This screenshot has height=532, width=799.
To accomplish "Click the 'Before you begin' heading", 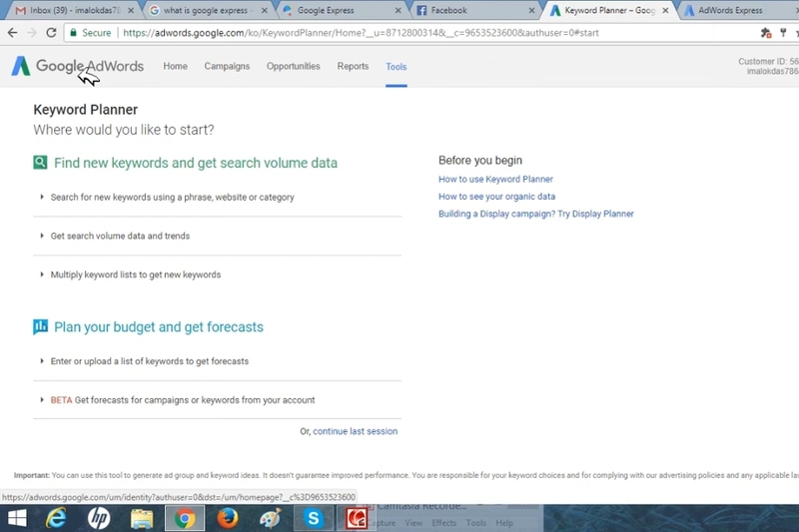I will tap(480, 161).
